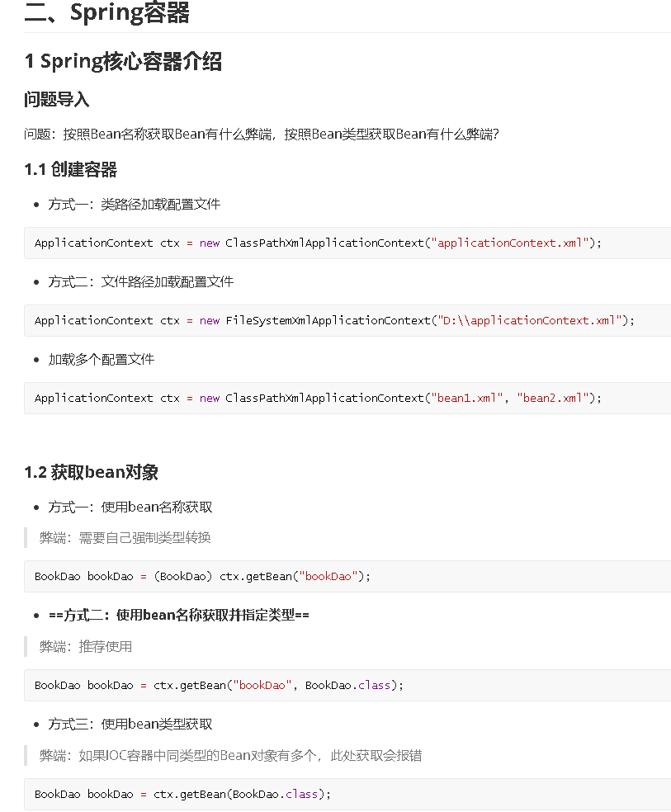Click the '1.2 获取bean对象' heading
Image resolution: width=671 pixels, height=812 pixels.
91,472
